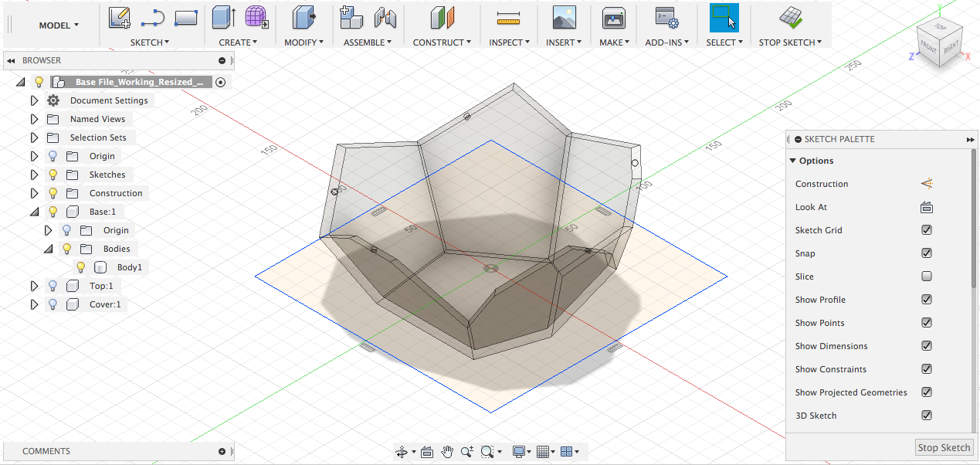
Task: Toggle Show Points checkbox
Action: click(927, 323)
